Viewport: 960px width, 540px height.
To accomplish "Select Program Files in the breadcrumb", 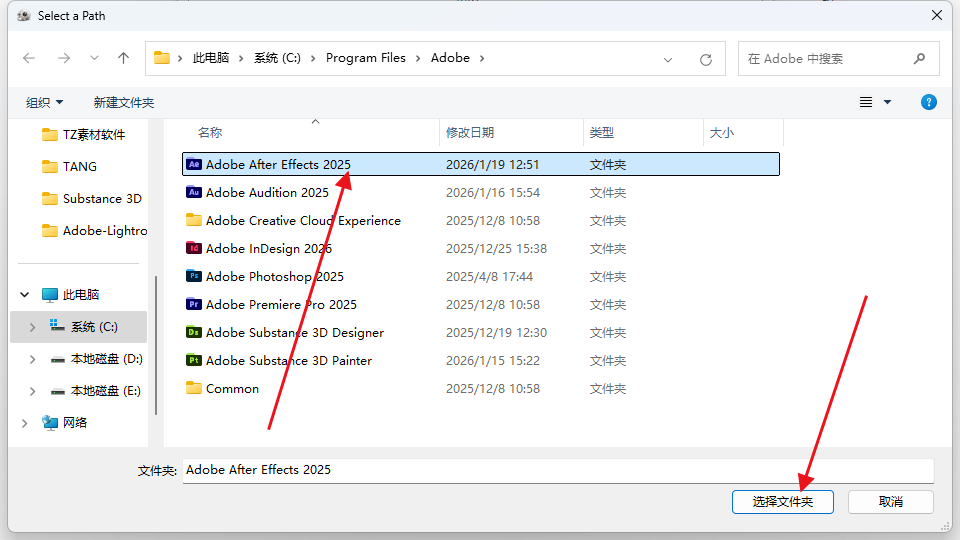I will pyautogui.click(x=366, y=58).
